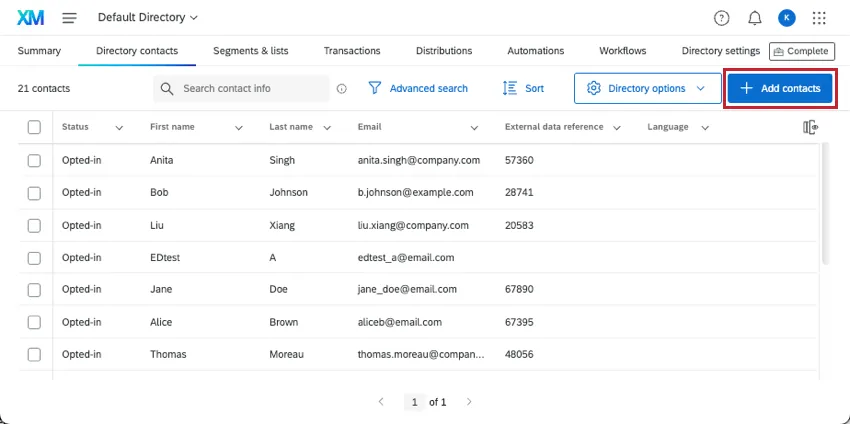Screen dimensions: 850x424
Task: Click the Search contact info field
Action: pos(250,88)
